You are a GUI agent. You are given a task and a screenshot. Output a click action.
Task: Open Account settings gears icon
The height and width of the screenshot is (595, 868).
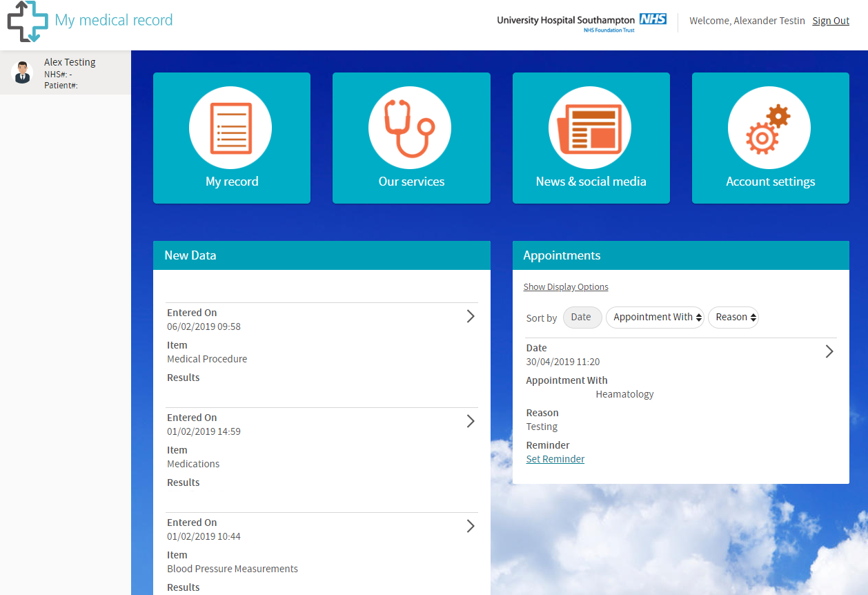click(x=769, y=128)
